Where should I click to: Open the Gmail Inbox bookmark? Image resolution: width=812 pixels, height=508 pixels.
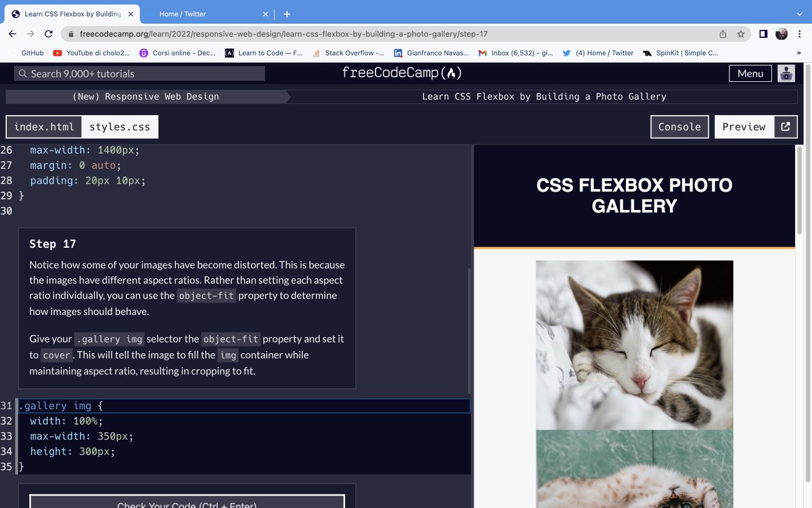(516, 53)
